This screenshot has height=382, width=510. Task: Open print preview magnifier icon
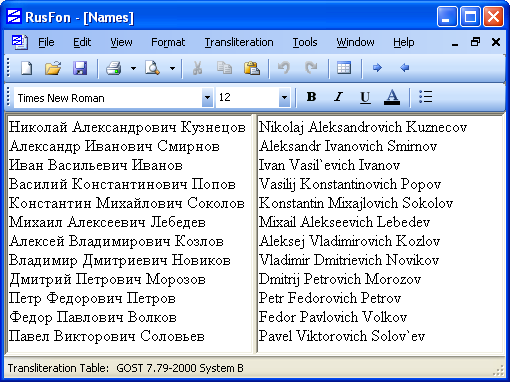coord(152,68)
